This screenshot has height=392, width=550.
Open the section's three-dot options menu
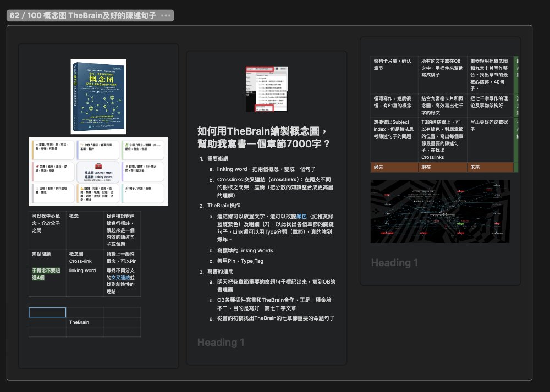(166, 15)
